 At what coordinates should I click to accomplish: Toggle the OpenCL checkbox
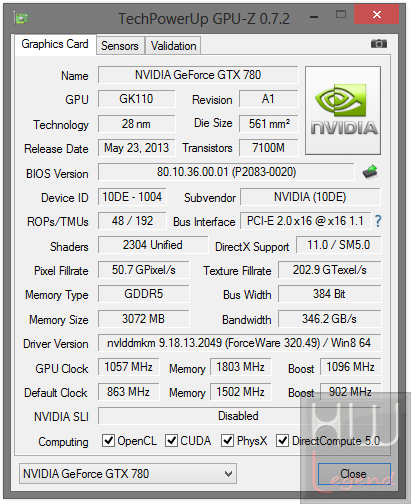coord(108,440)
